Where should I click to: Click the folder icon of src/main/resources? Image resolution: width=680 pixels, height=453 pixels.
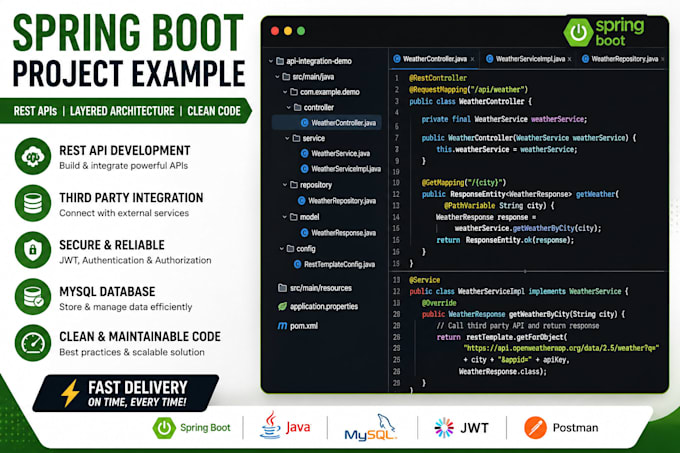282,288
